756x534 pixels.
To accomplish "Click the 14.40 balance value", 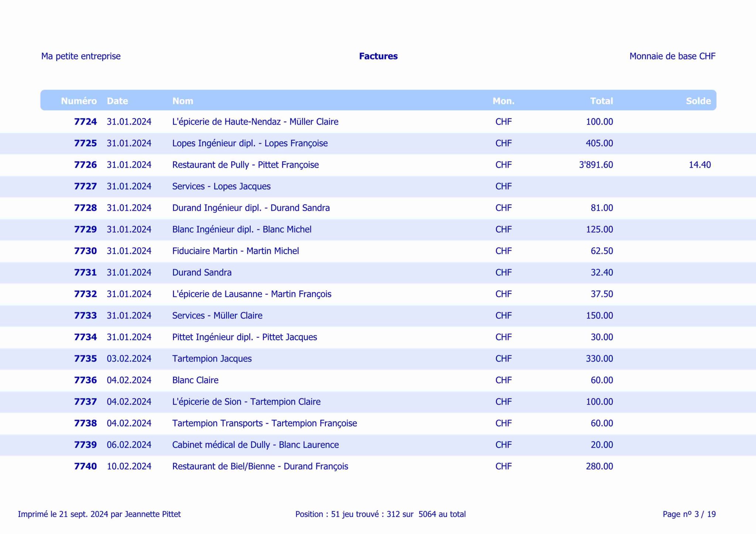I will 699,165.
